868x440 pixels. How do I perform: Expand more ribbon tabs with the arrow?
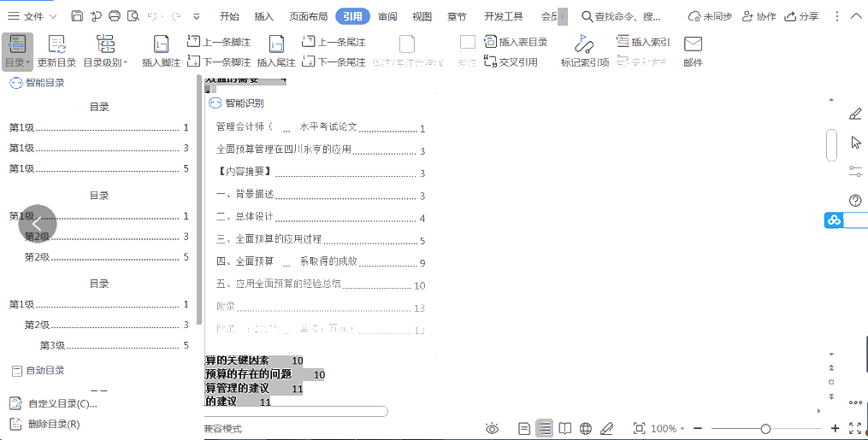[563, 16]
